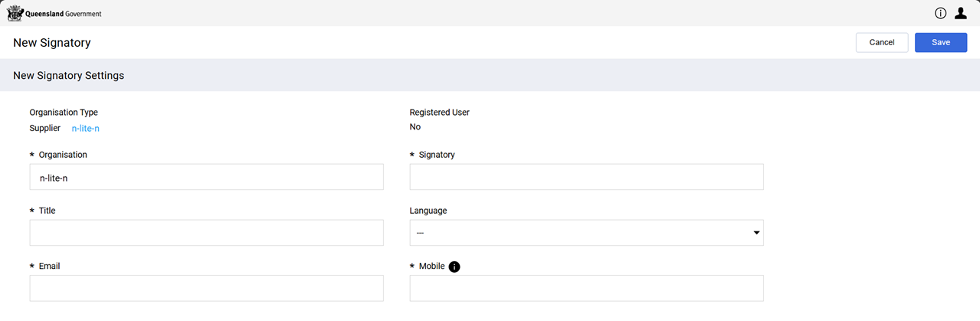Click the New Signatory page title
The image size is (980, 321).
(x=52, y=43)
